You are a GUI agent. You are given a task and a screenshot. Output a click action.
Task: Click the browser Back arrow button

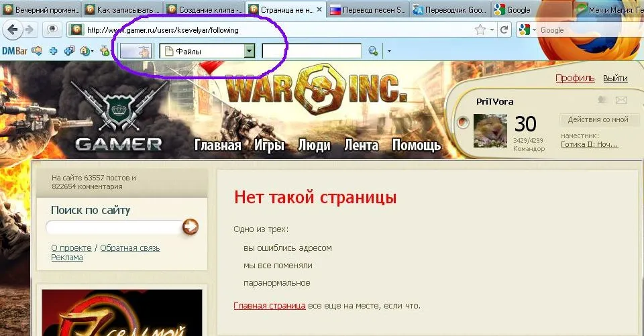coord(13,30)
